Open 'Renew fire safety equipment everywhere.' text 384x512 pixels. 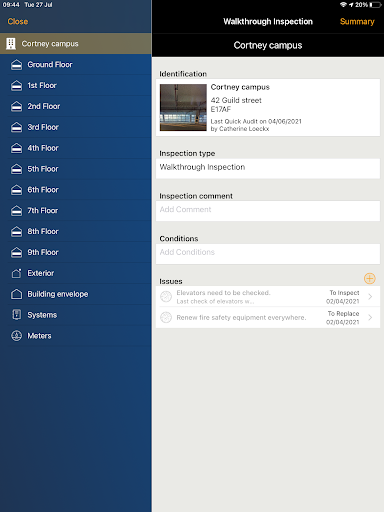click(x=241, y=318)
